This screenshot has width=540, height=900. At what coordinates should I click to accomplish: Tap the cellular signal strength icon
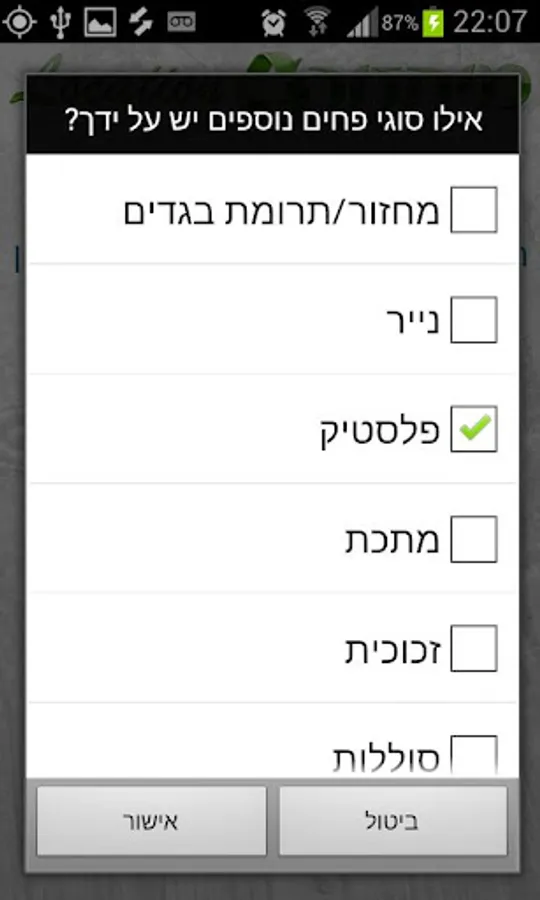click(x=363, y=22)
